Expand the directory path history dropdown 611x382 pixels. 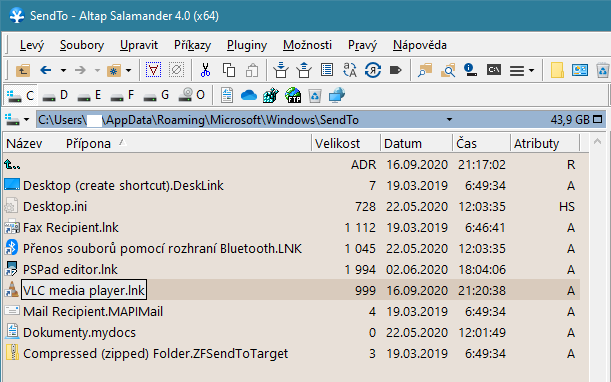(449, 120)
